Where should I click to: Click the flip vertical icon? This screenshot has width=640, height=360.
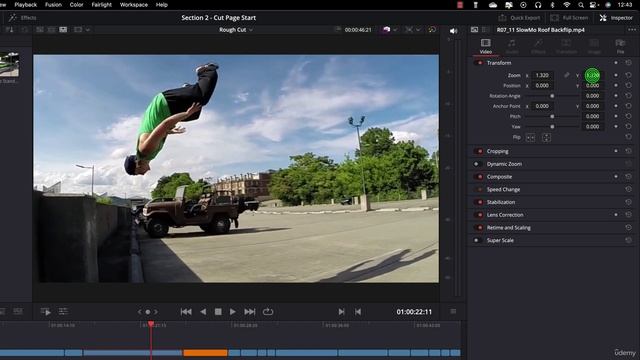pyautogui.click(x=546, y=138)
